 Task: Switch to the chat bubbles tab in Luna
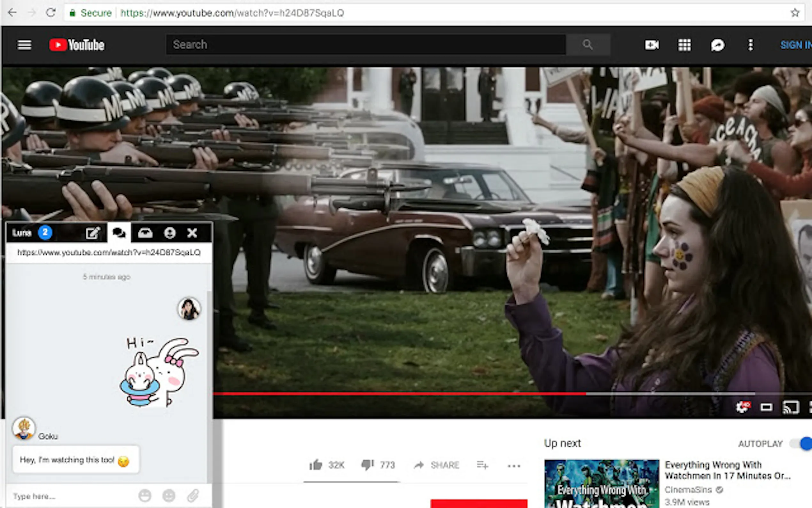(119, 233)
